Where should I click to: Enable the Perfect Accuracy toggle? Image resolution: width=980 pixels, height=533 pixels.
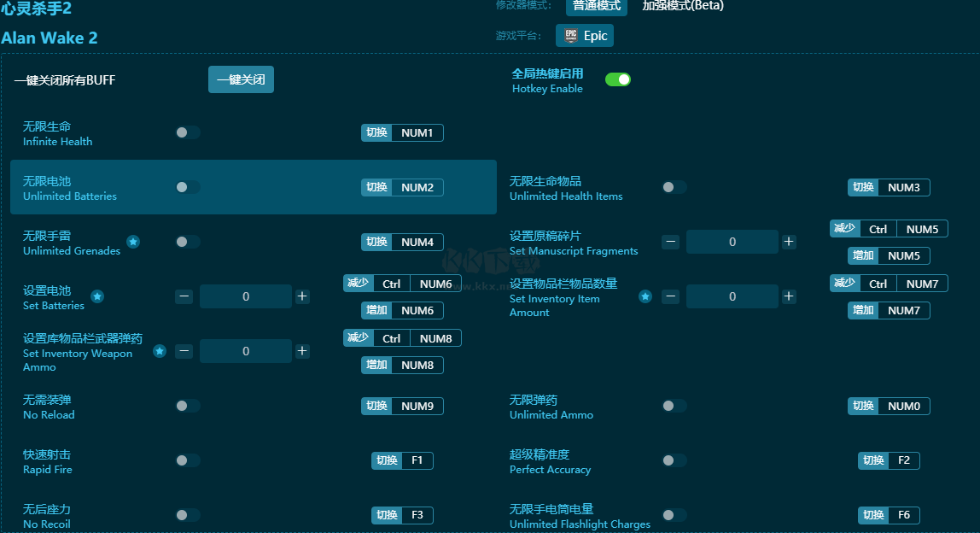click(x=674, y=460)
